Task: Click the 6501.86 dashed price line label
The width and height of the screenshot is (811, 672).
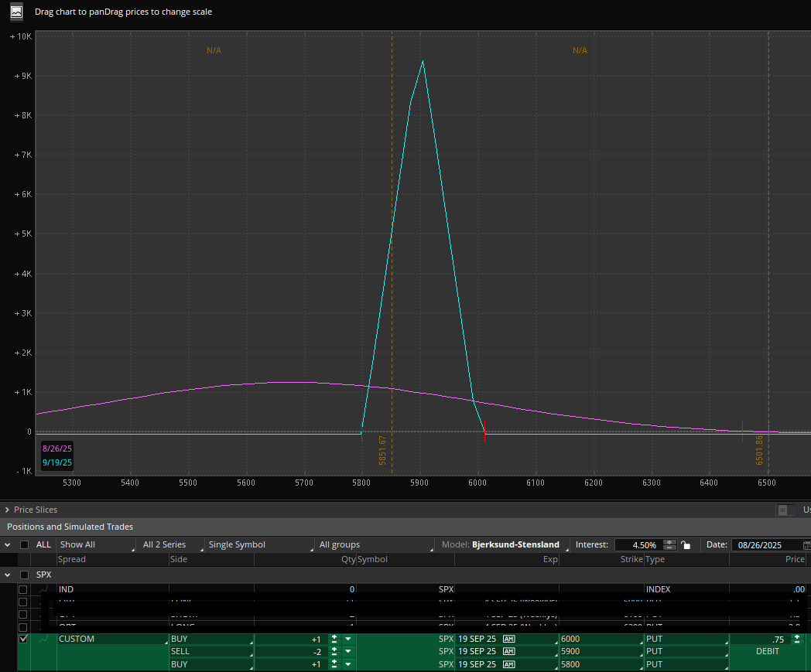Action: (759, 450)
